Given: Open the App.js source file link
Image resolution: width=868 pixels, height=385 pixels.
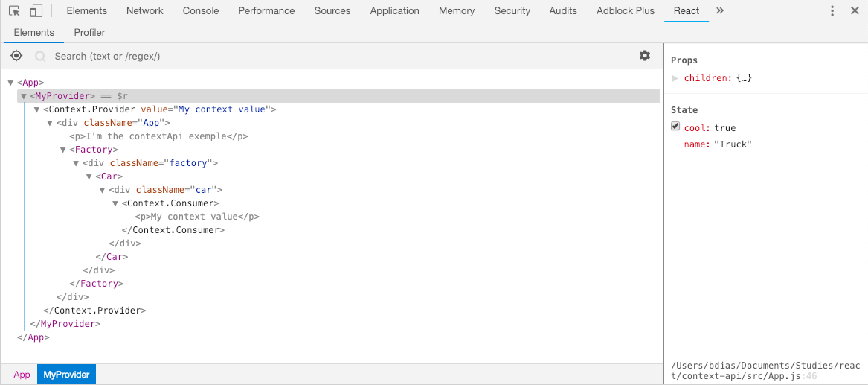Looking at the screenshot, I should [767, 371].
